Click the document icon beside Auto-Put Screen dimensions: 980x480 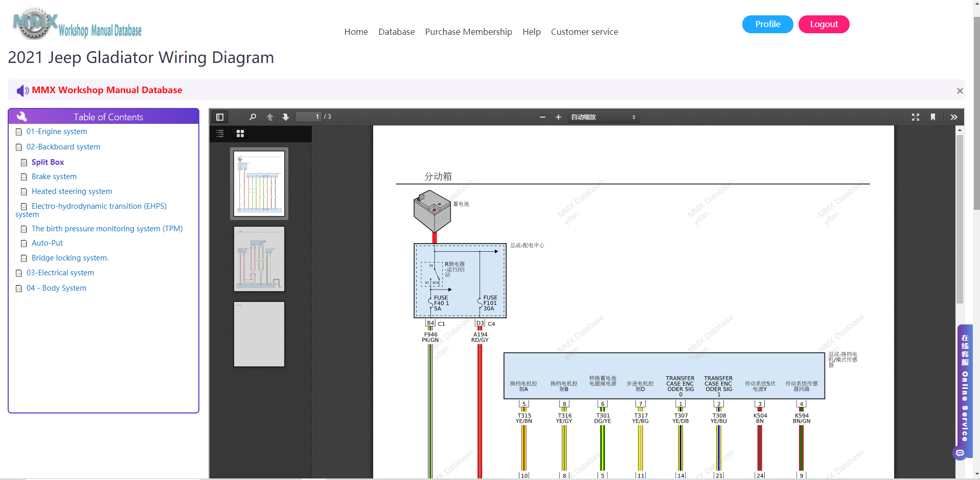coord(24,244)
